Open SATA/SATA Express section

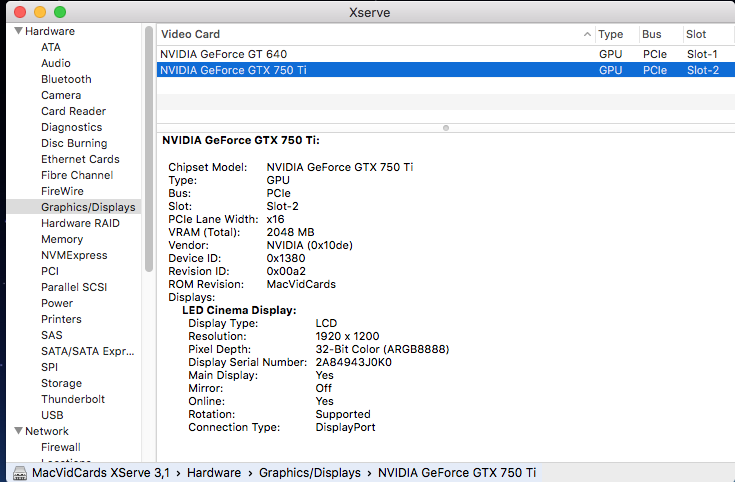(x=87, y=351)
